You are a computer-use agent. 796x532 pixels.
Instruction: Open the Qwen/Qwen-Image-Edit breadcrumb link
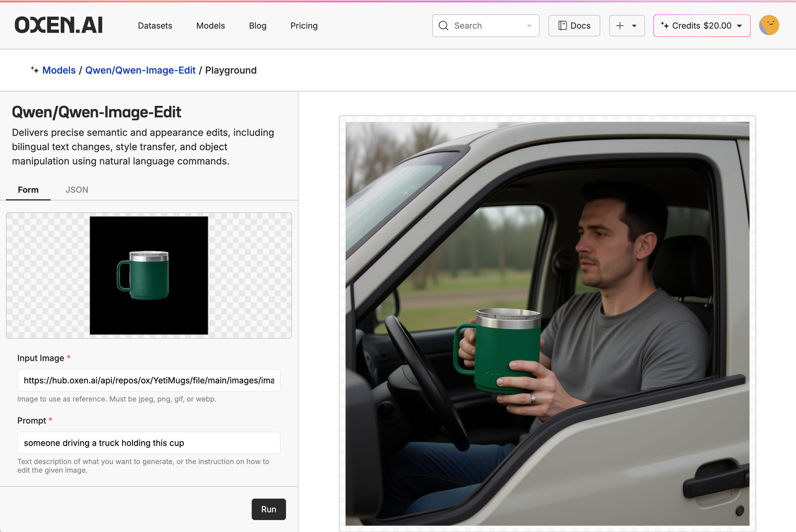click(140, 70)
